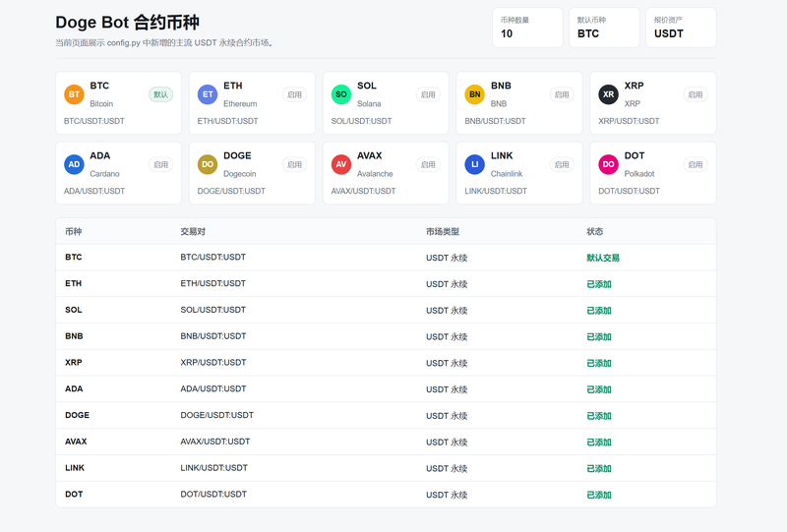The height and width of the screenshot is (532, 787).
Task: Click BTC in the table's first column
Action: click(73, 257)
